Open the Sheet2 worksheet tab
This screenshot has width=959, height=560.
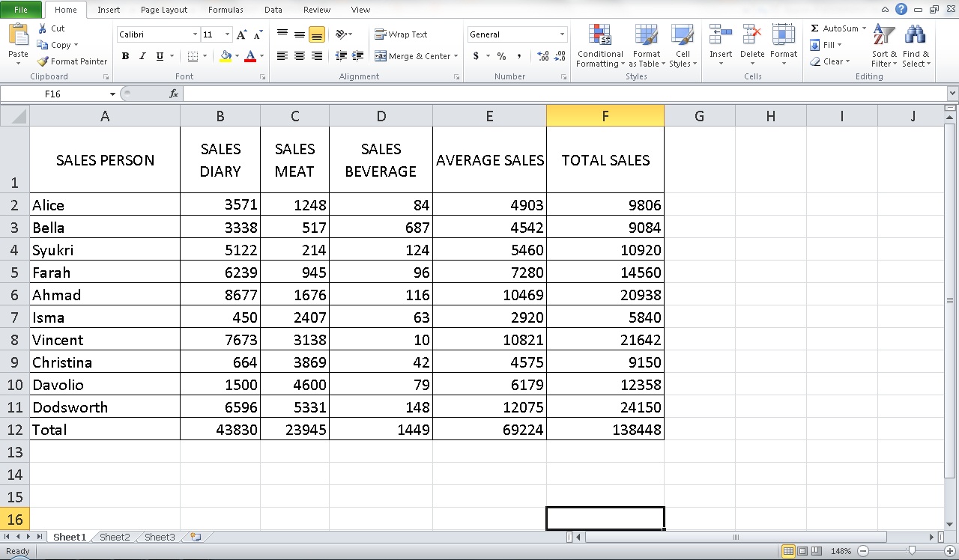[114, 537]
